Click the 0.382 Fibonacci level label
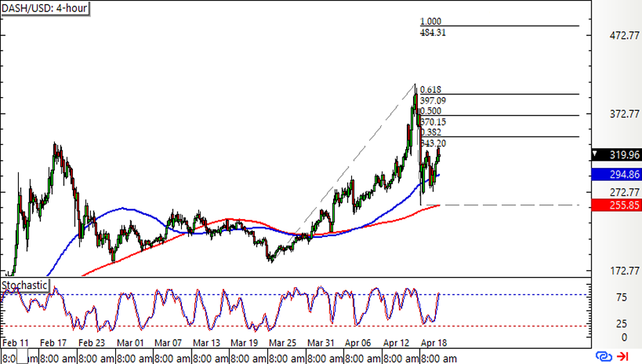 pyautogui.click(x=431, y=132)
